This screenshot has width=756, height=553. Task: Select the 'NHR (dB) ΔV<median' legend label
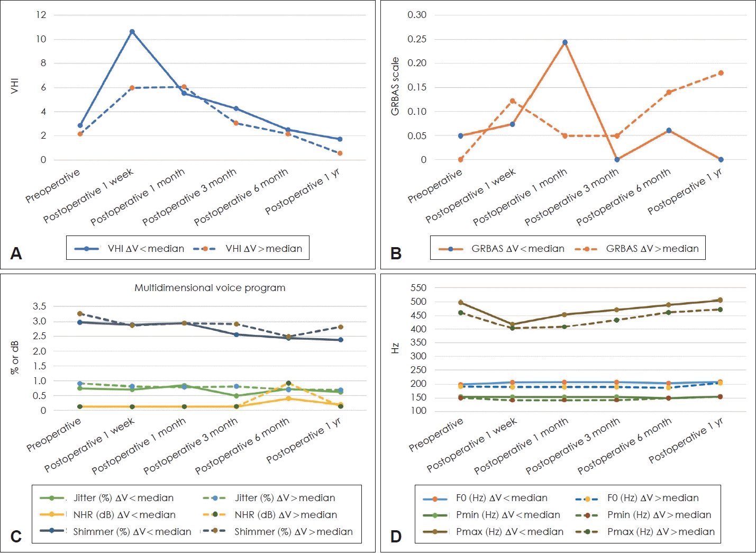point(124,514)
